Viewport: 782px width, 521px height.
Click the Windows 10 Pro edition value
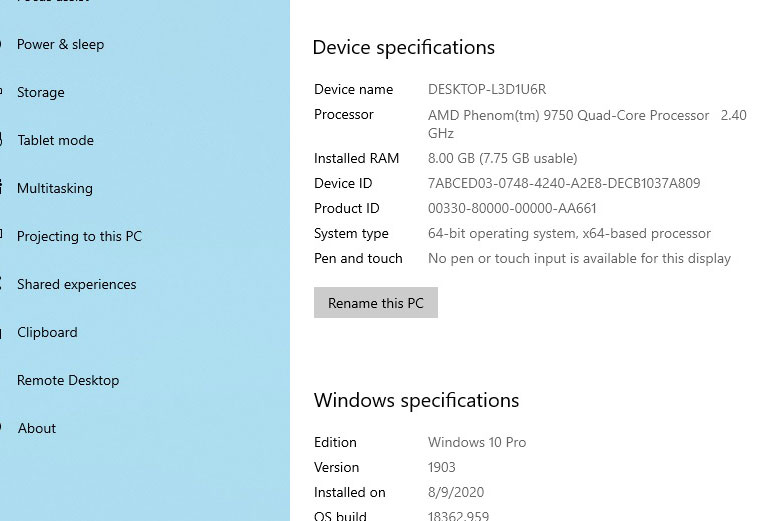pyautogui.click(x=477, y=442)
